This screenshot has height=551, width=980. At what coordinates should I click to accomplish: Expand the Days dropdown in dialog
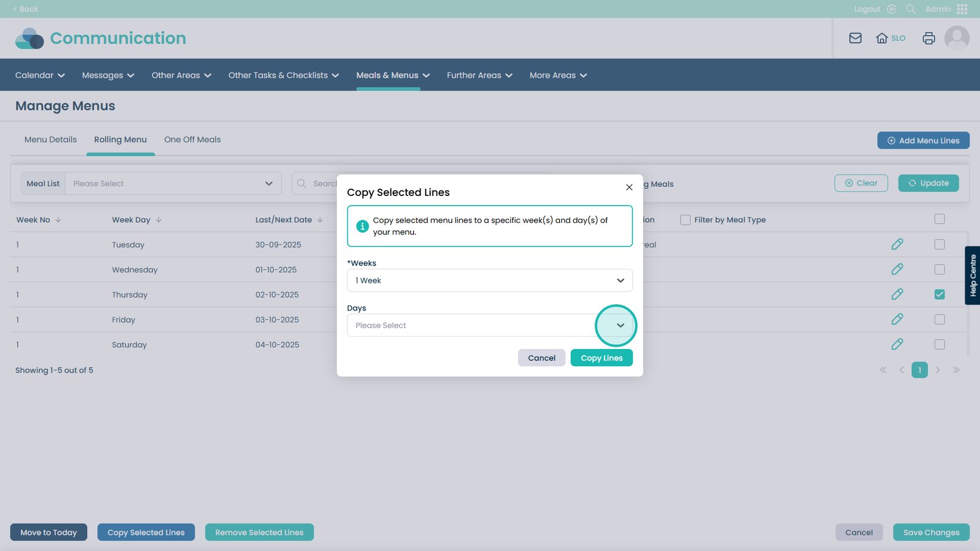620,325
